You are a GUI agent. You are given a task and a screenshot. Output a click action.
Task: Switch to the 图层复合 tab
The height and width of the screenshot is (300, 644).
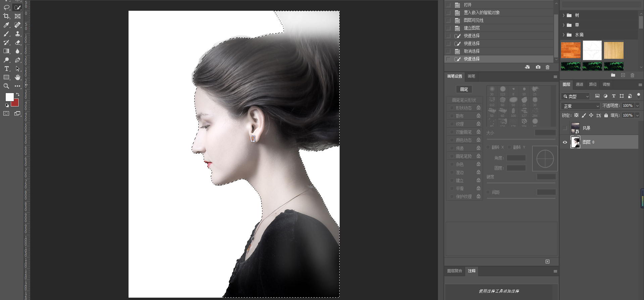click(x=455, y=271)
